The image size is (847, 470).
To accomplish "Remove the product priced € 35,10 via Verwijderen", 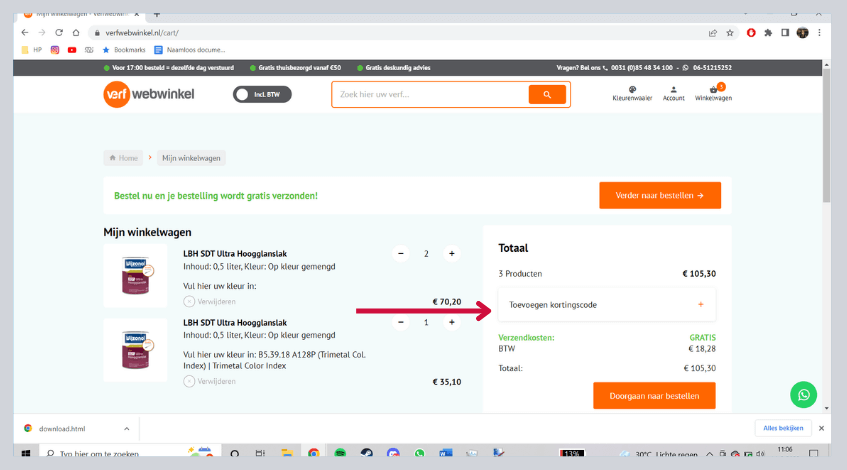I will 210,381.
